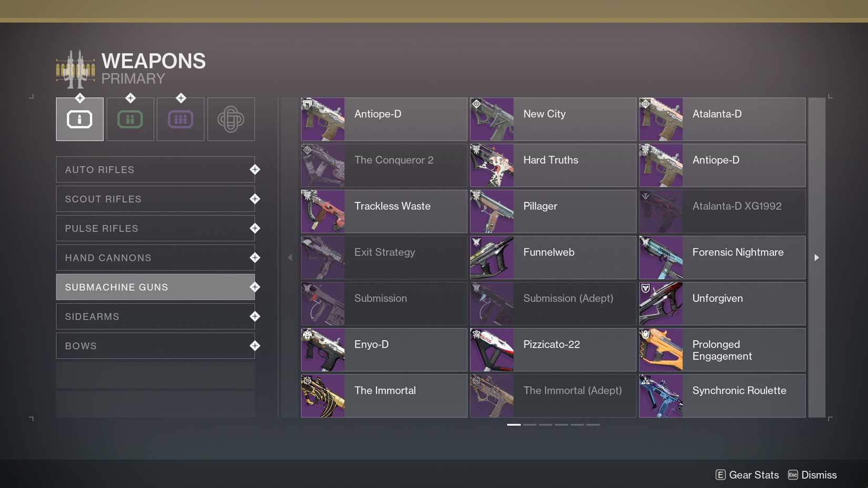Go to next weapons page arrow
This screenshot has width=868, height=488.
(x=816, y=258)
